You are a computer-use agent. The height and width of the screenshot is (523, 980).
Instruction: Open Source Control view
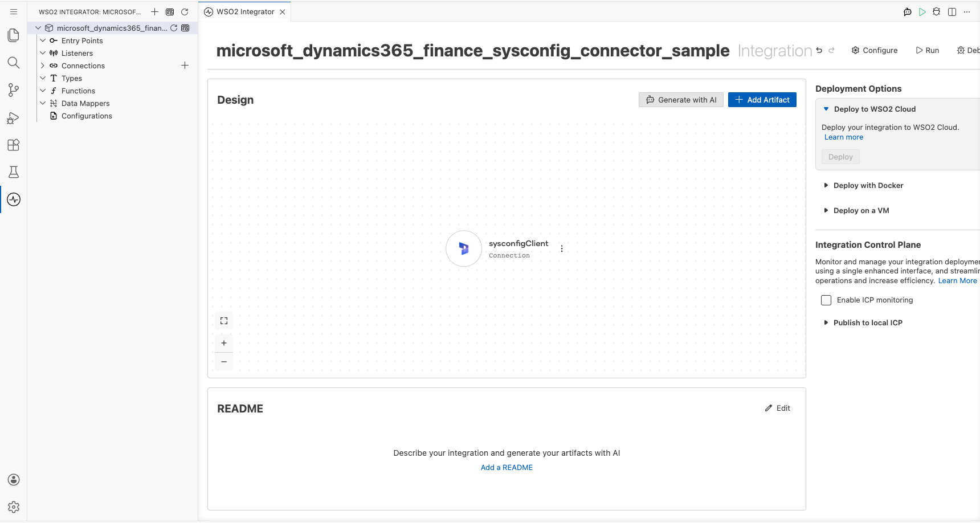[14, 90]
